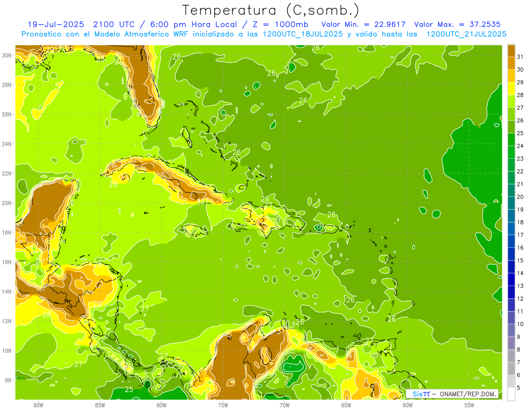
Task: Click the 80W longitude label
Action: (x=161, y=405)
